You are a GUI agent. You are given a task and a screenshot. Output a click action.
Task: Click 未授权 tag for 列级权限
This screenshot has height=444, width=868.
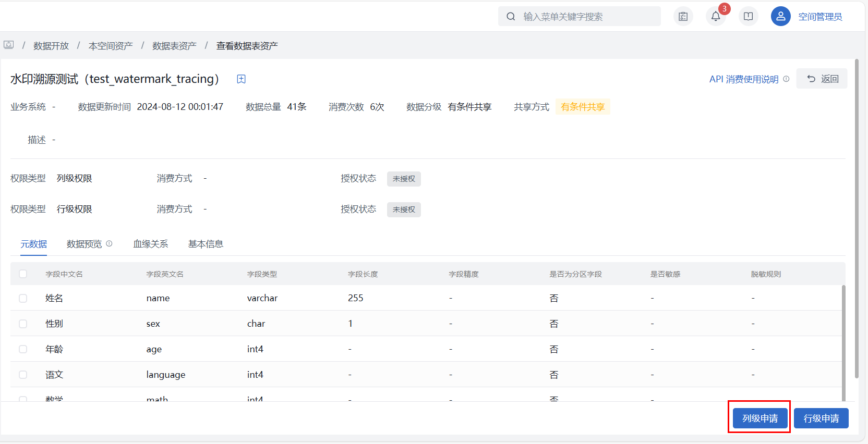click(x=404, y=179)
